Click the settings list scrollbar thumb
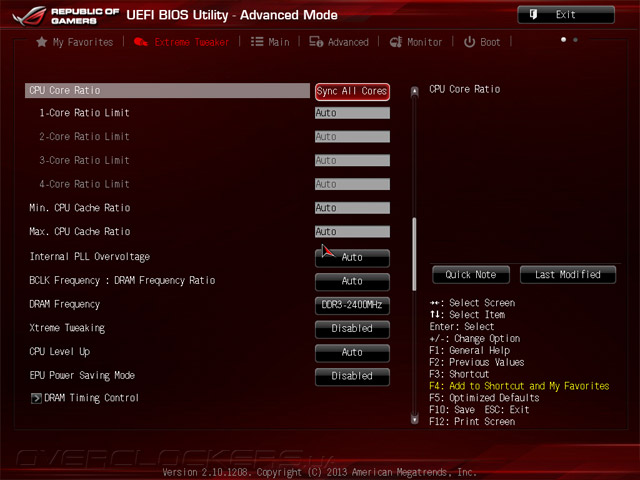Screen dimensions: 640x480 click(x=414, y=254)
